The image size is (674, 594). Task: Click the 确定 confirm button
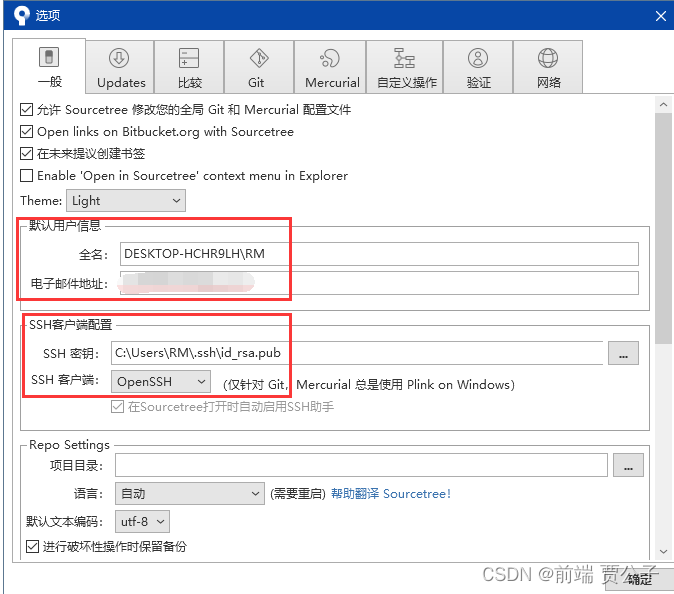tap(640, 580)
